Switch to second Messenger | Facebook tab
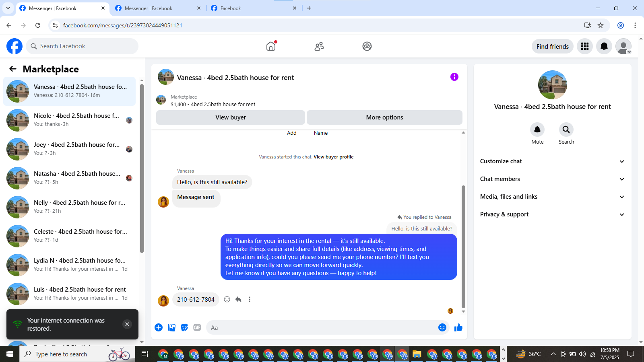The width and height of the screenshot is (644, 362). click(x=157, y=8)
